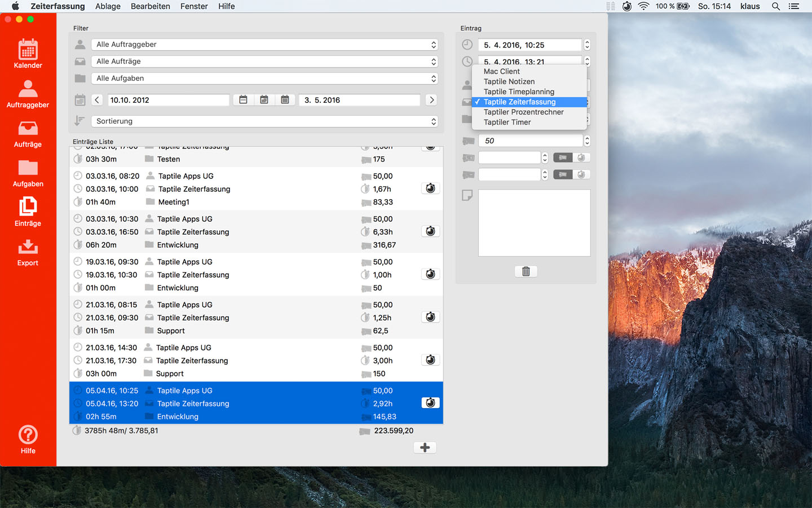The width and height of the screenshot is (812, 508).
Task: Adjust the hourly rate 50 stepper
Action: [587, 141]
